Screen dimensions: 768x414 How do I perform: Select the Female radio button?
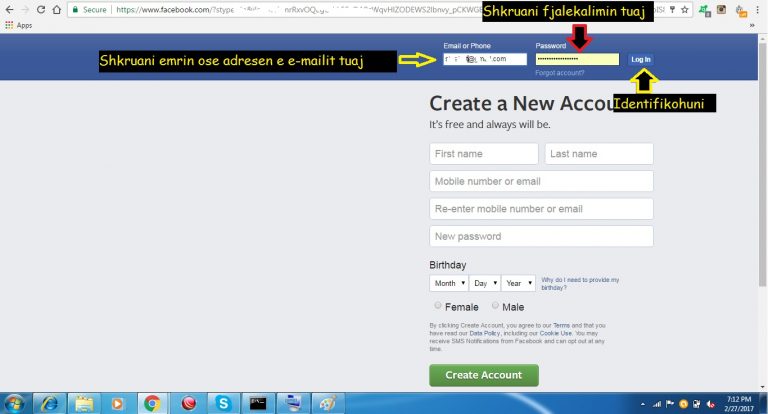pos(438,305)
